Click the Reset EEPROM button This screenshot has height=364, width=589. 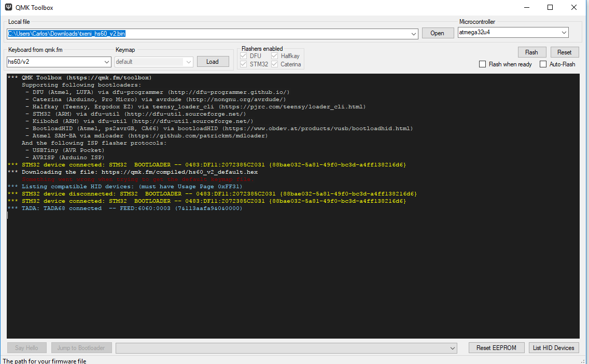point(496,348)
